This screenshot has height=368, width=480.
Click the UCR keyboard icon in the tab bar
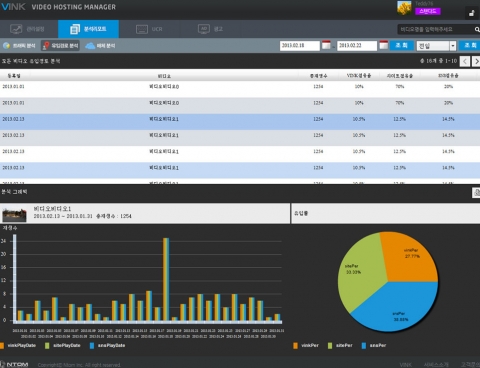click(142, 29)
